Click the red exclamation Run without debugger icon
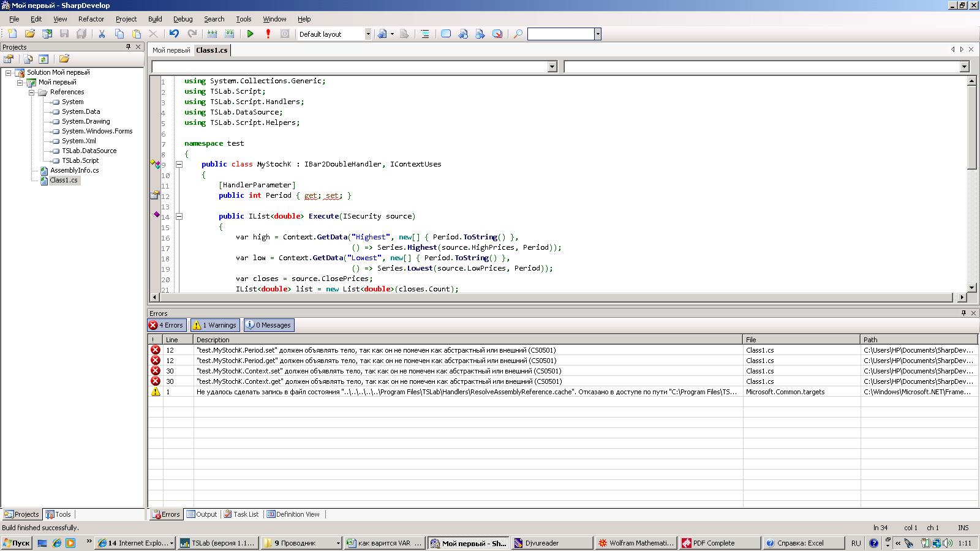 pyautogui.click(x=268, y=34)
